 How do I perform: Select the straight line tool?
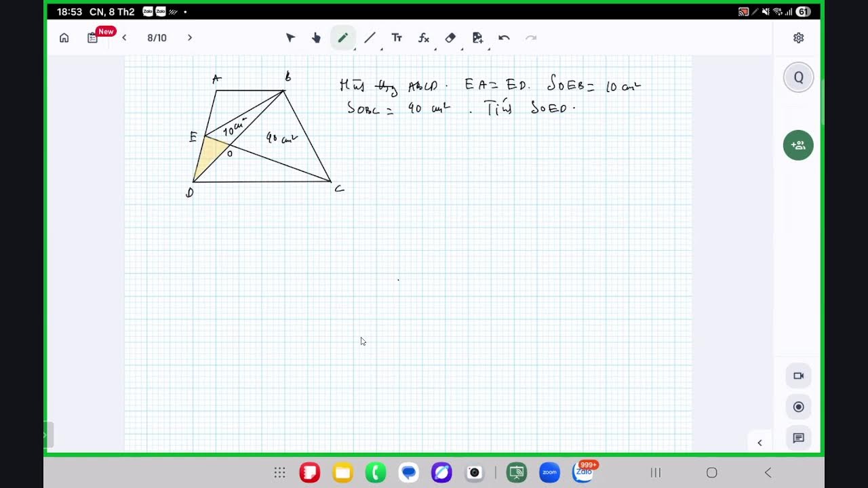pos(370,38)
